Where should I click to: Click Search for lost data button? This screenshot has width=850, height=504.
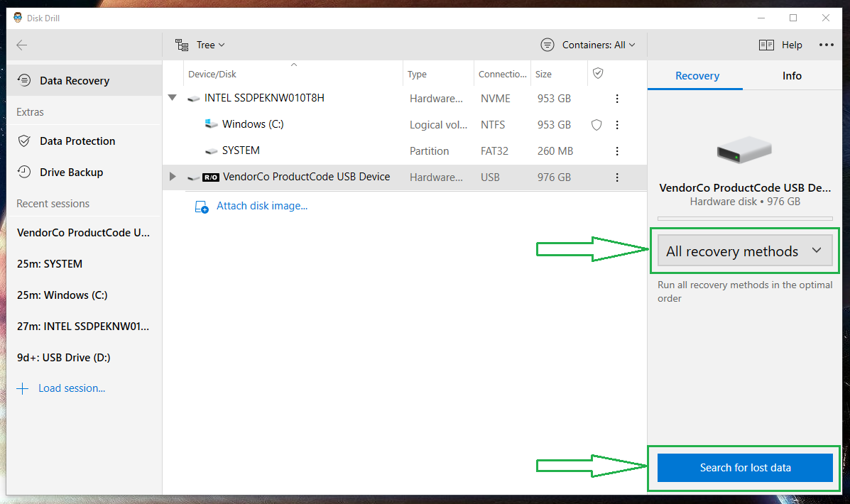click(x=745, y=468)
